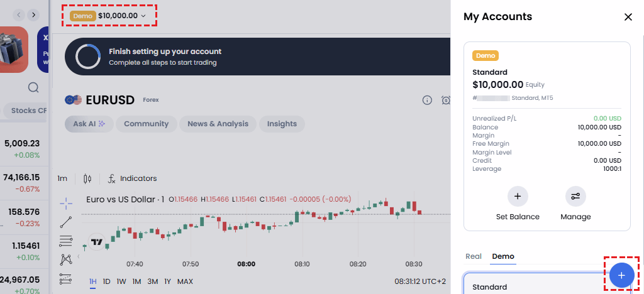
Task: Select the Fibonacci retracement lines tool
Action: point(65,241)
